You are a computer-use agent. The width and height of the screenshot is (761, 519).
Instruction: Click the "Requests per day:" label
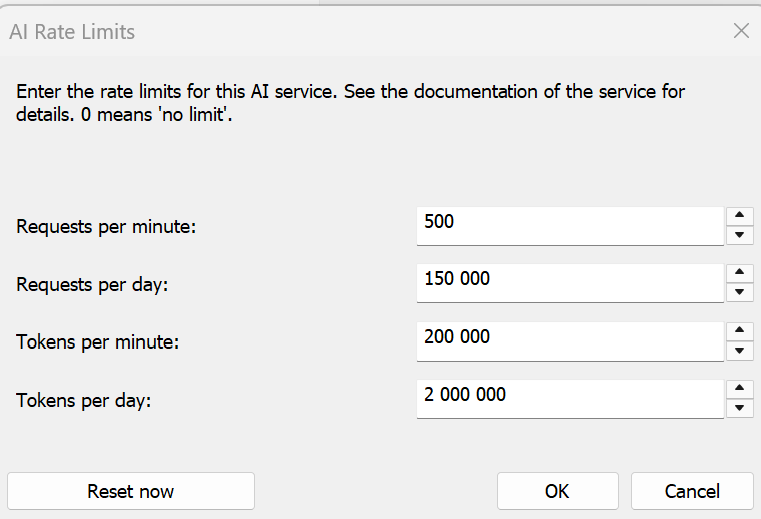(92, 284)
